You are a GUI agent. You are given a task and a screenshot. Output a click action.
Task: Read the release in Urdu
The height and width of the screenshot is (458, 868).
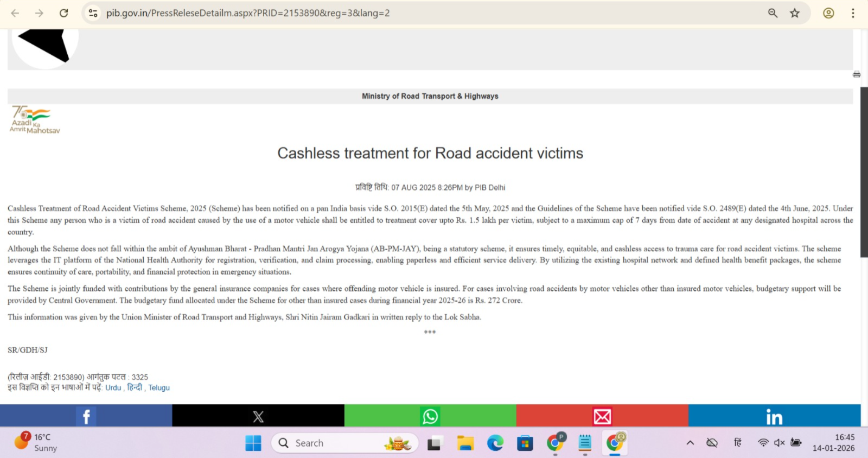tap(113, 387)
